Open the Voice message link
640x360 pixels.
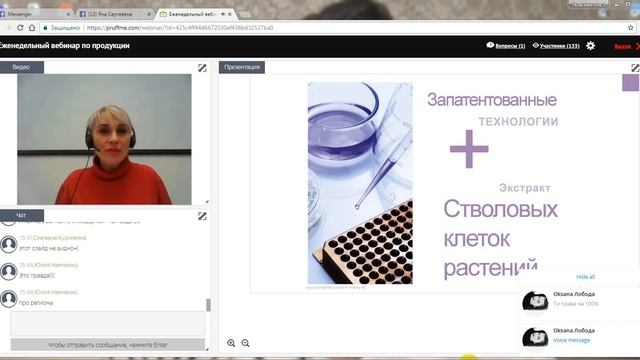coord(571,340)
